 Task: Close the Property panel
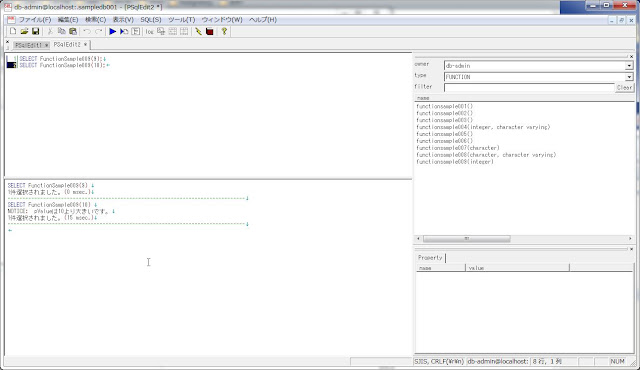631,249
